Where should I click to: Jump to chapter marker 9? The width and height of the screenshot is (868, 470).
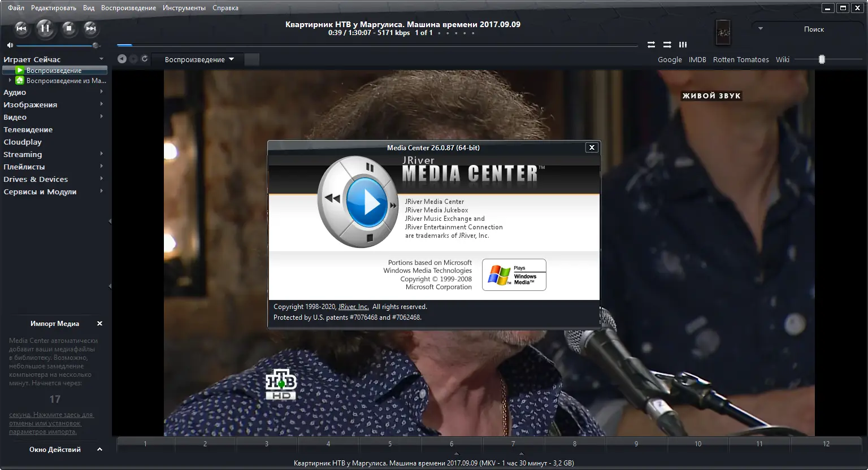click(x=636, y=444)
